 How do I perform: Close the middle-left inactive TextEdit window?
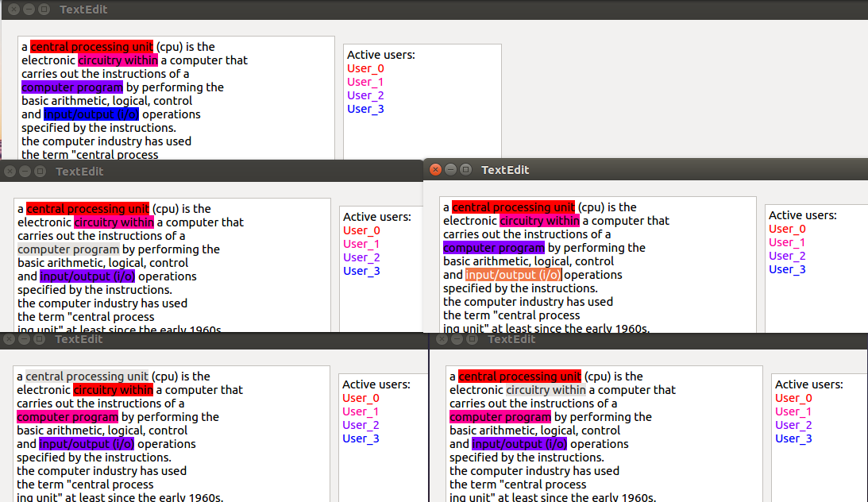pos(10,171)
